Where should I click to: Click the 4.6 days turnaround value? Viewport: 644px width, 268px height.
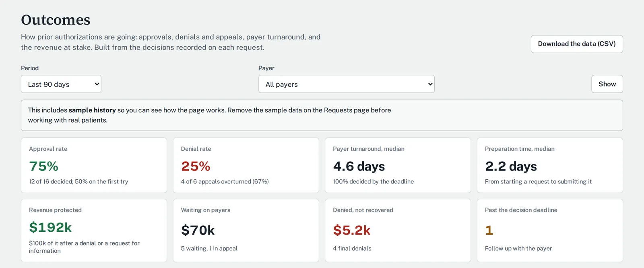pyautogui.click(x=359, y=166)
